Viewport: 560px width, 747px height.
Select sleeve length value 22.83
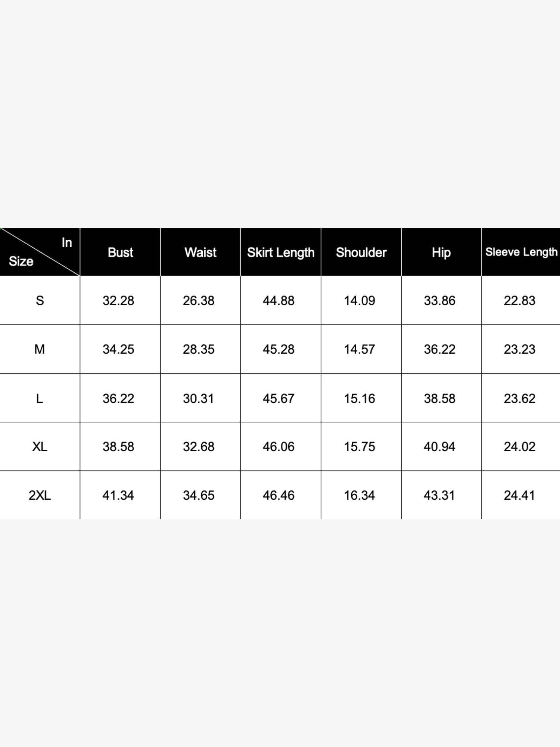point(520,301)
